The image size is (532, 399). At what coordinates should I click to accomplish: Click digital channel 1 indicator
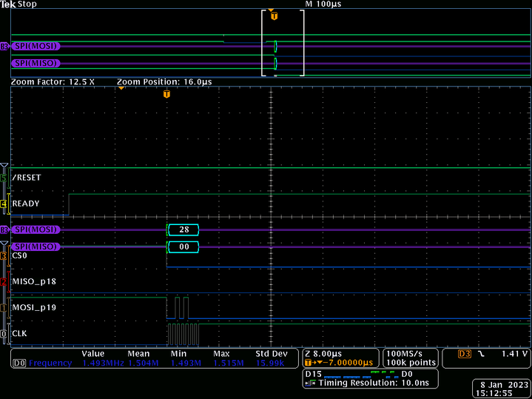pyautogui.click(x=4, y=308)
